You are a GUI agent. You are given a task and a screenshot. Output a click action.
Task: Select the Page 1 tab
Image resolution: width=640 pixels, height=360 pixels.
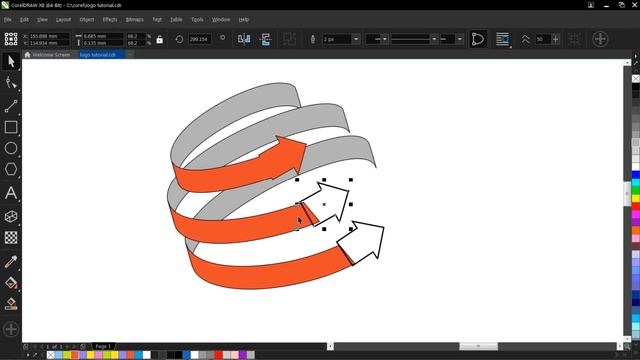[103, 346]
